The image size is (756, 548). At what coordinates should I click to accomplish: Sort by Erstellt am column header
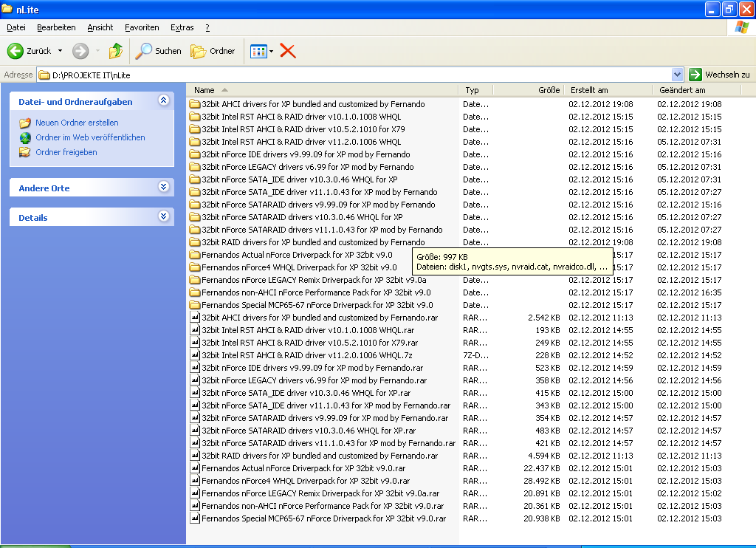click(608, 90)
